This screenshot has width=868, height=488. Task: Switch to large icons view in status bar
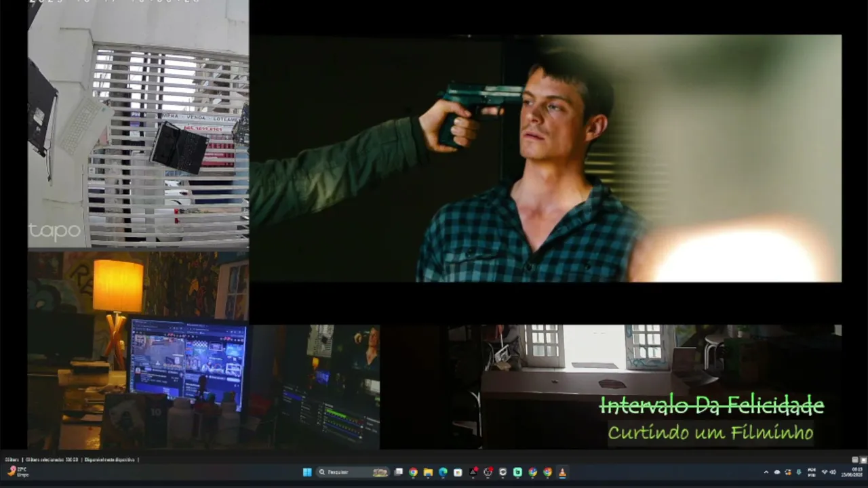click(x=863, y=460)
